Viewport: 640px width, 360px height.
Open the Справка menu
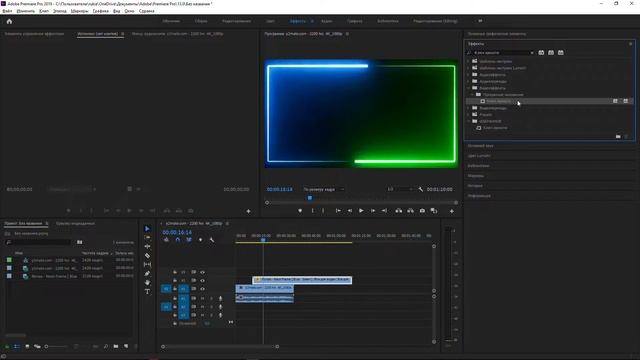(x=147, y=11)
